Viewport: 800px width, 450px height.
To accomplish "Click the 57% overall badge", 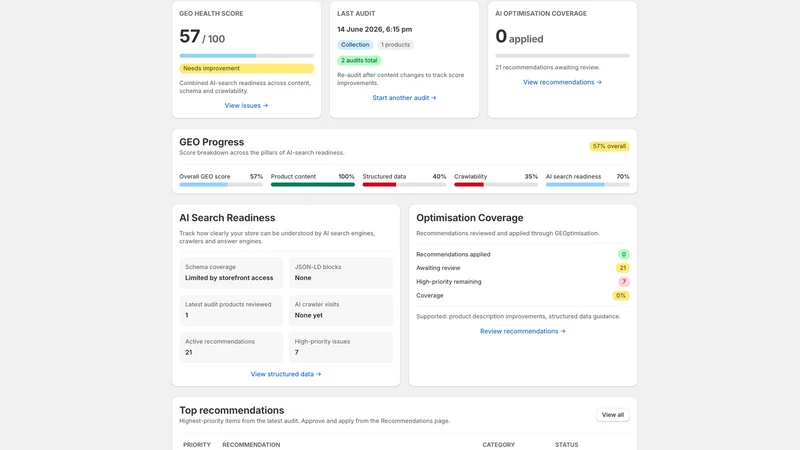I will click(x=609, y=146).
